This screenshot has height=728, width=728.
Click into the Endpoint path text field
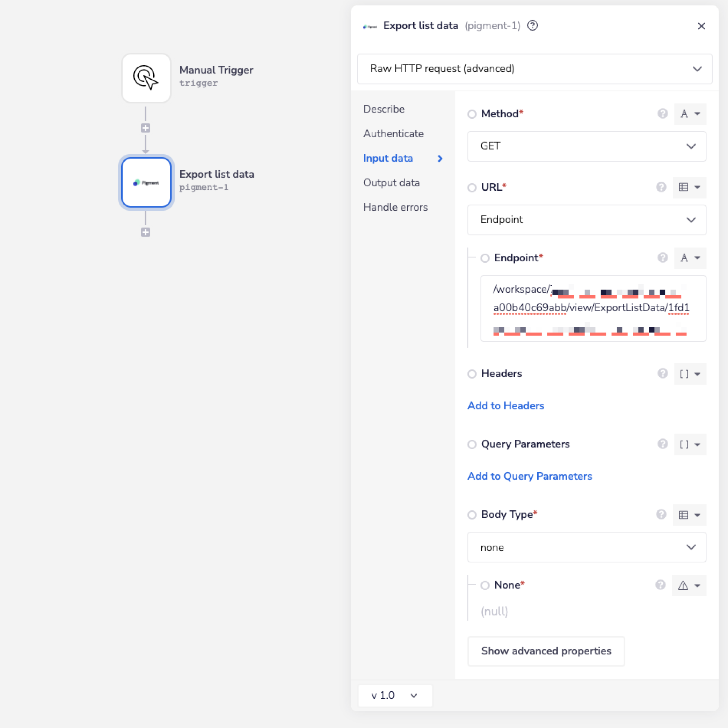[x=593, y=308]
